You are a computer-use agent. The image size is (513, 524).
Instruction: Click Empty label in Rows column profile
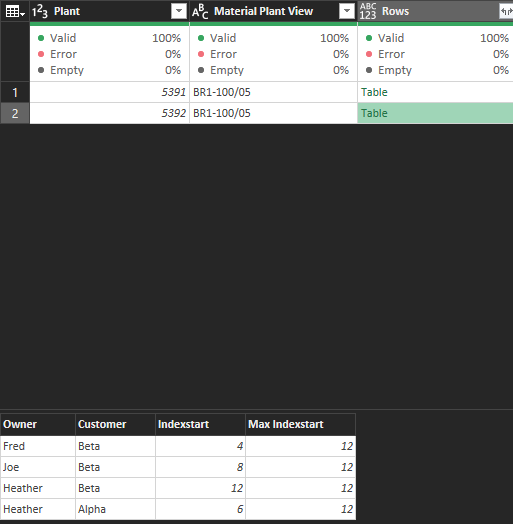click(395, 70)
